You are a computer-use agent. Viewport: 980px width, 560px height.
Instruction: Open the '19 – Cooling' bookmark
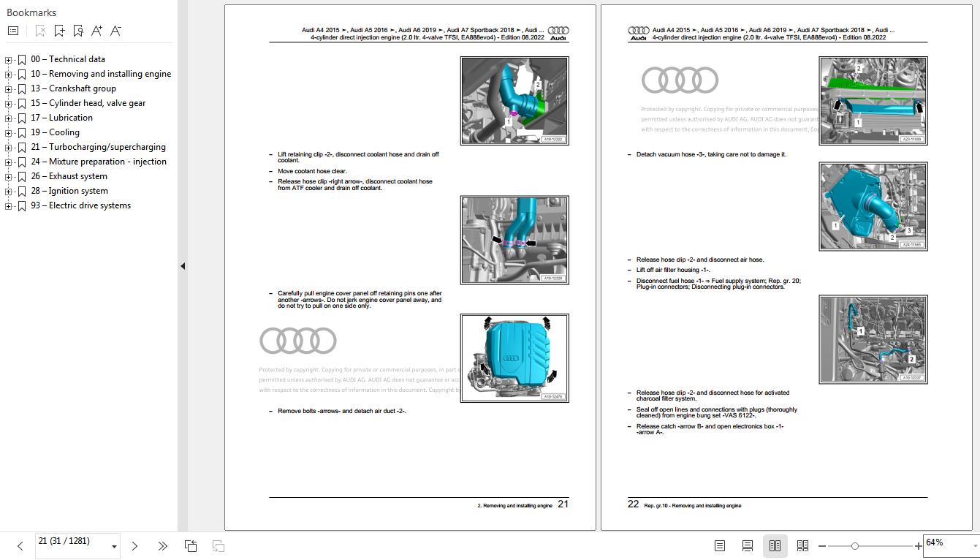(55, 132)
